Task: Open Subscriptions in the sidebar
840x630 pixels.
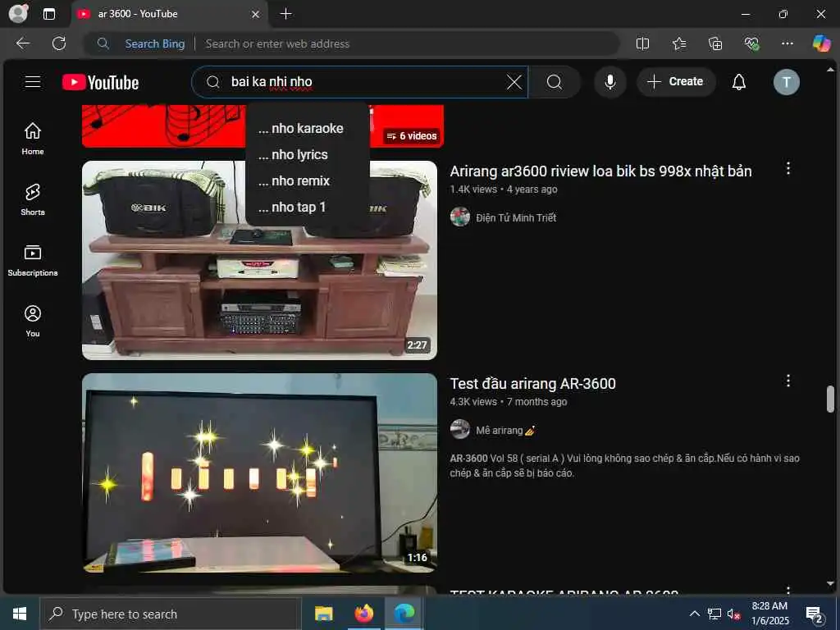Action: coord(33,260)
